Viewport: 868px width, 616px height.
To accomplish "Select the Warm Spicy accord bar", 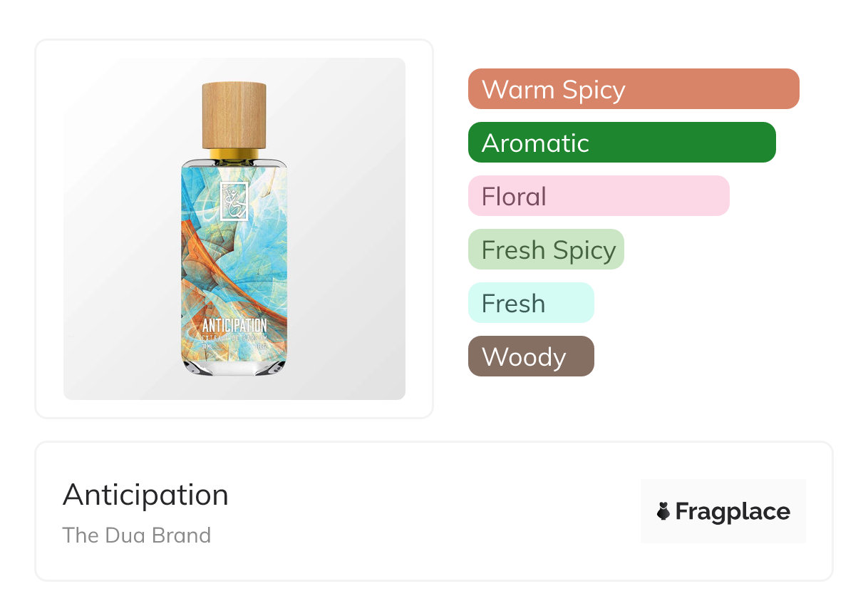I will 633,89.
